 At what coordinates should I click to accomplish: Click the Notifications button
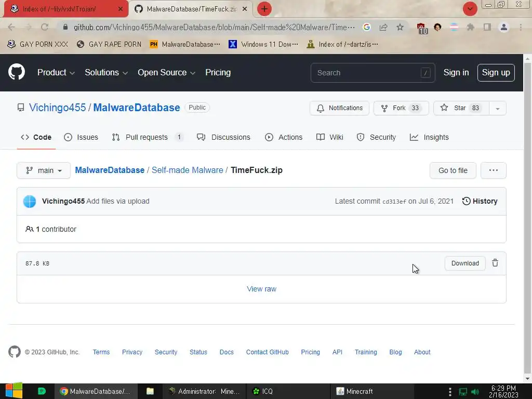click(x=339, y=108)
